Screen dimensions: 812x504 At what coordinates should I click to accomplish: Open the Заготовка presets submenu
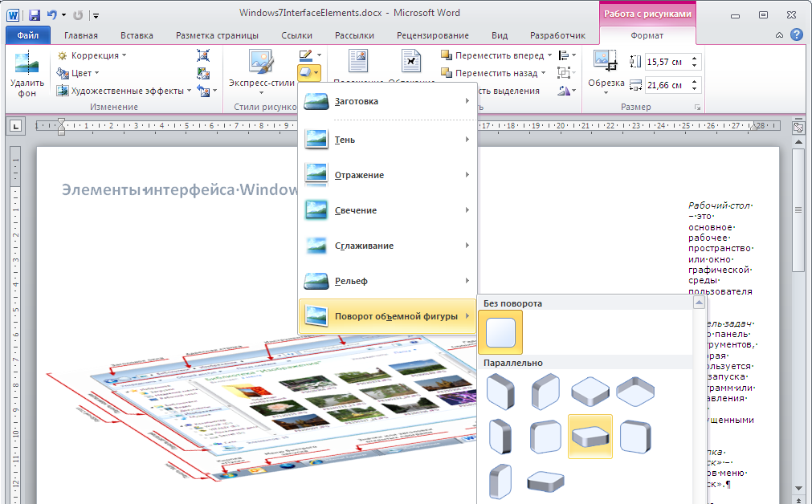(x=387, y=101)
